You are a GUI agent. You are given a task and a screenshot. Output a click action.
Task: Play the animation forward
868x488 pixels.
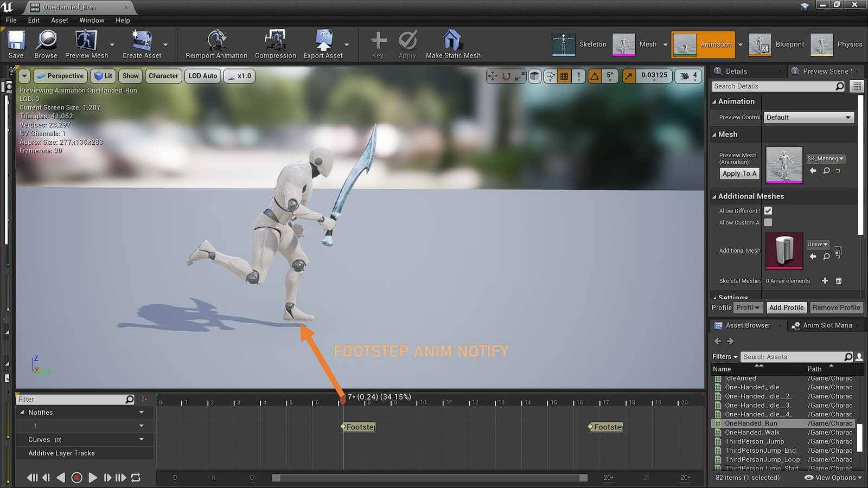tap(93, 478)
